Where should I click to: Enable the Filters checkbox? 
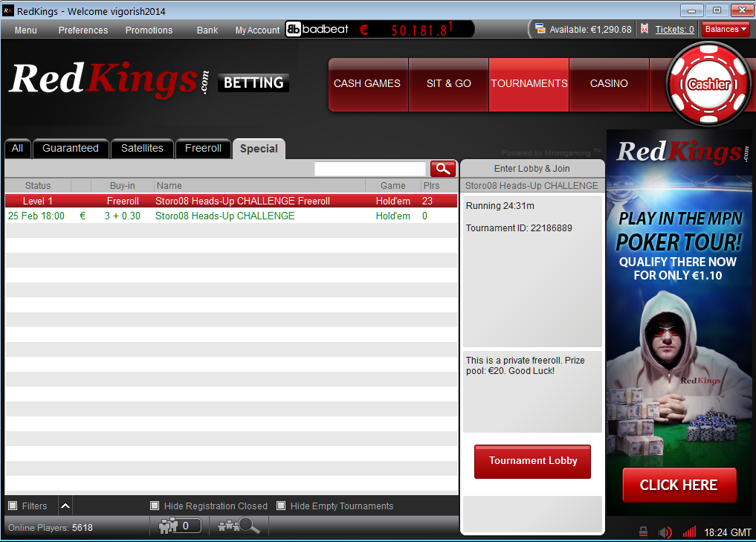pyautogui.click(x=13, y=506)
